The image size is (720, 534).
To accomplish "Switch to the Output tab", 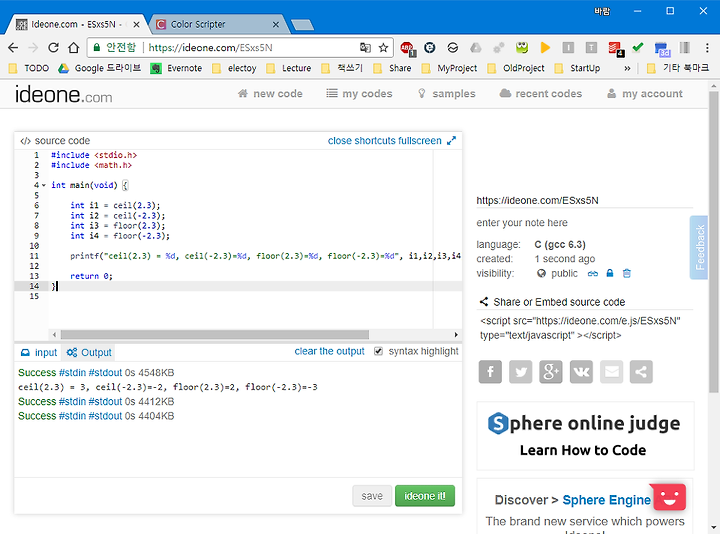I will (x=89, y=353).
